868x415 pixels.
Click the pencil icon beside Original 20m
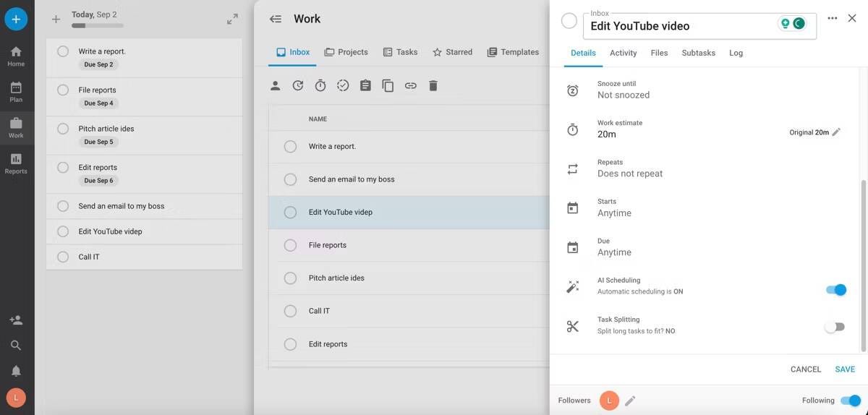(836, 132)
